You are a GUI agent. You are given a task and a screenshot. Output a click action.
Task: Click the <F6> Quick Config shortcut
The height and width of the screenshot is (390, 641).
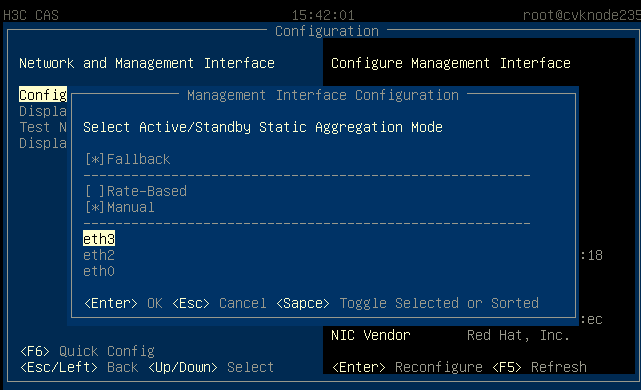point(87,351)
